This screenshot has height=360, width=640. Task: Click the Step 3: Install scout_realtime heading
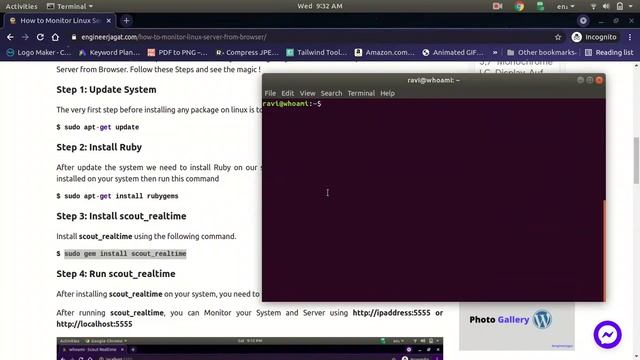click(121, 216)
